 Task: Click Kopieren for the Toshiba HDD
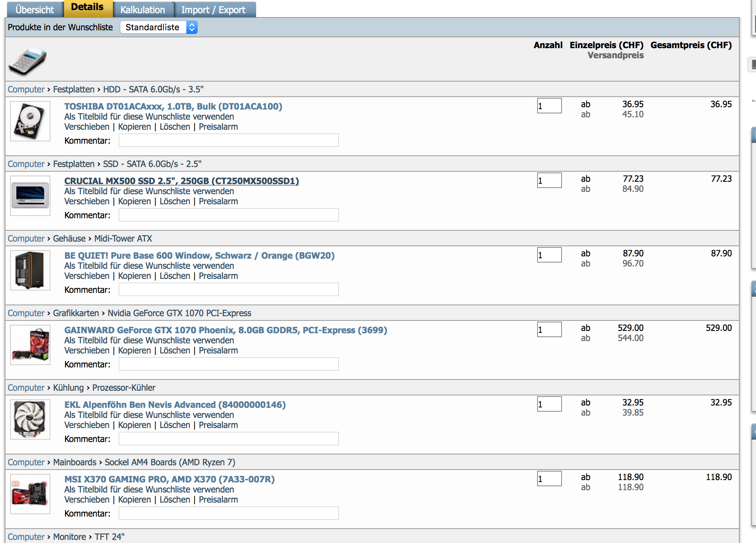coord(134,127)
